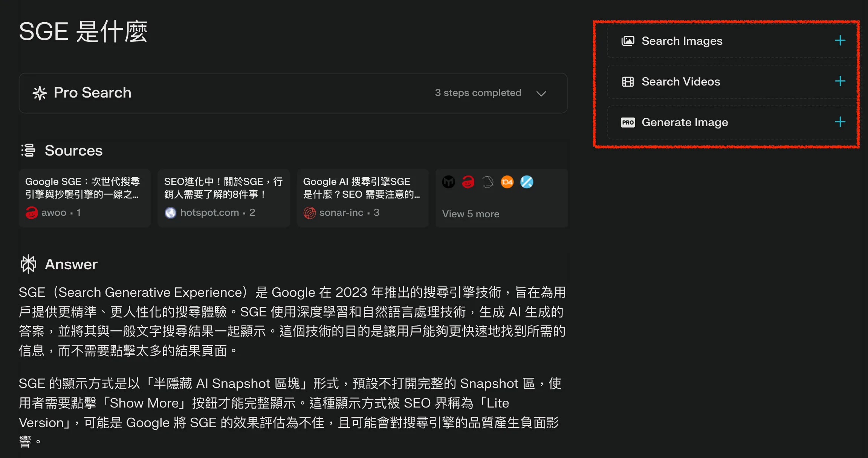
Task: Click the hotspot.com globe favicon
Action: 170,213
